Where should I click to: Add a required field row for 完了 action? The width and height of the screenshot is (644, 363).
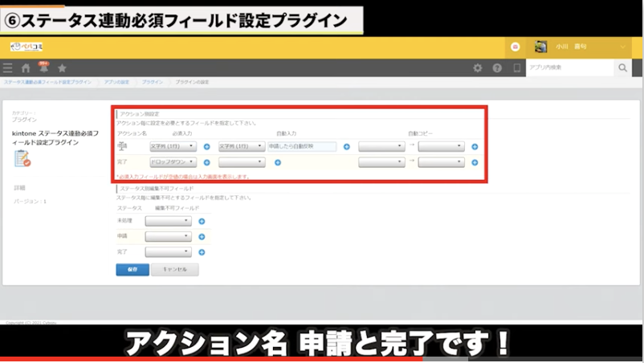pos(206,162)
